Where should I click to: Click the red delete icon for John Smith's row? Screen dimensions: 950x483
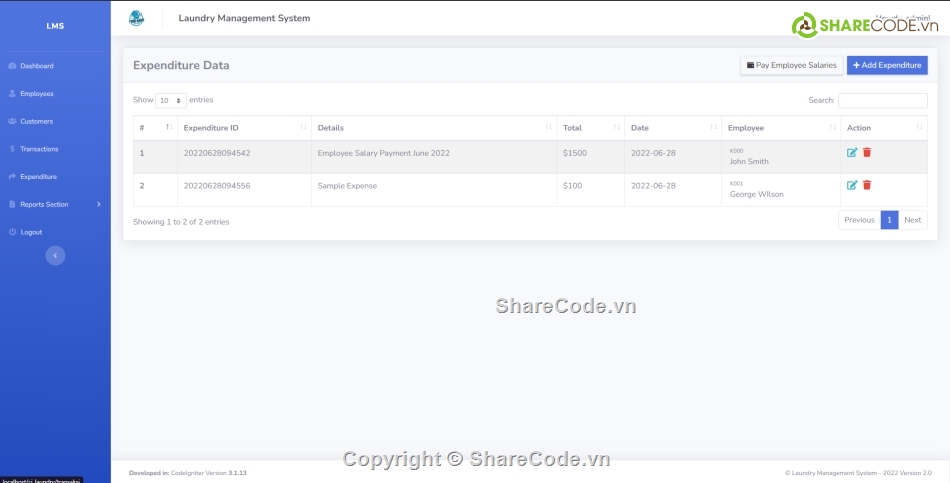[867, 152]
